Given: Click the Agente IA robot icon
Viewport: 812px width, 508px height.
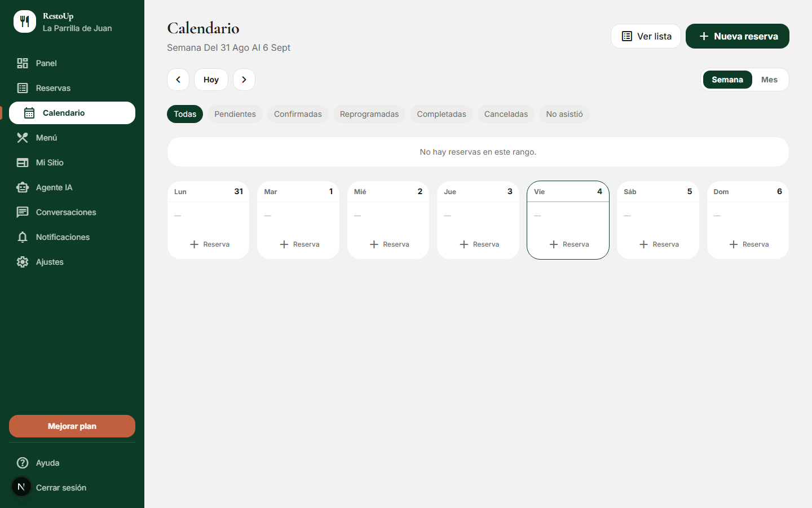Looking at the screenshot, I should [23, 187].
